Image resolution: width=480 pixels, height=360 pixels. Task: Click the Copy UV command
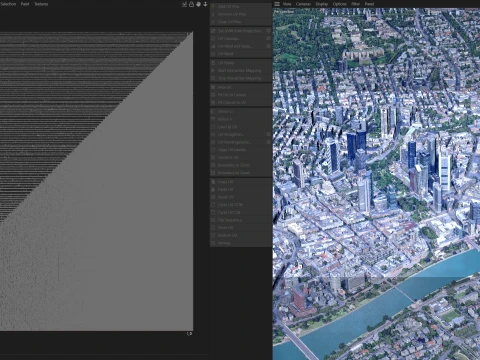[x=241, y=182]
